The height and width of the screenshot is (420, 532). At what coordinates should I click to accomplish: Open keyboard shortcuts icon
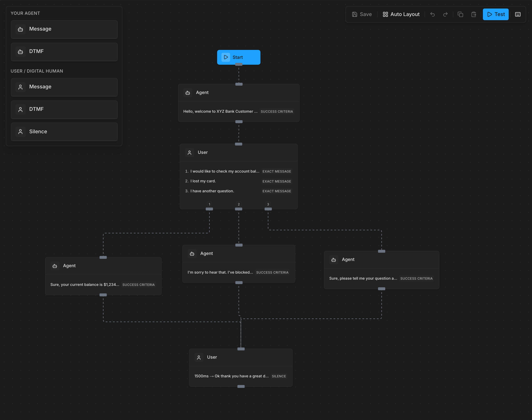click(518, 14)
